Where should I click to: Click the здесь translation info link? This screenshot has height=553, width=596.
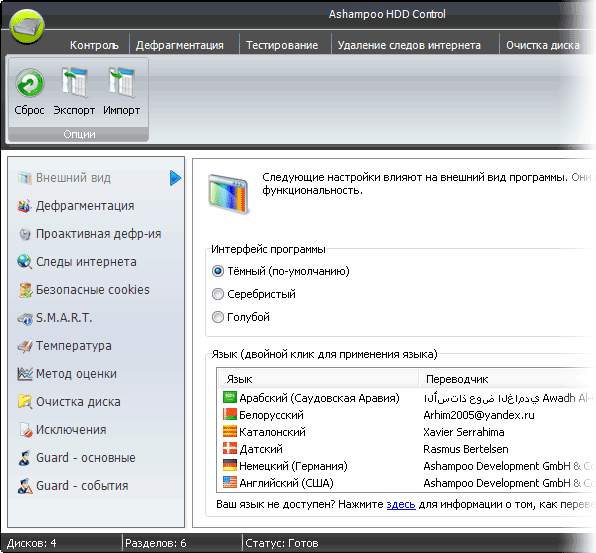click(x=401, y=505)
